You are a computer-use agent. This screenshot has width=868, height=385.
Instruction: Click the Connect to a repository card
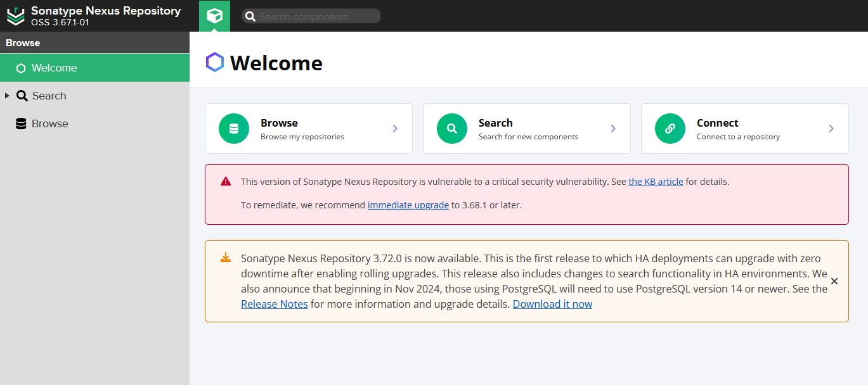tap(745, 129)
